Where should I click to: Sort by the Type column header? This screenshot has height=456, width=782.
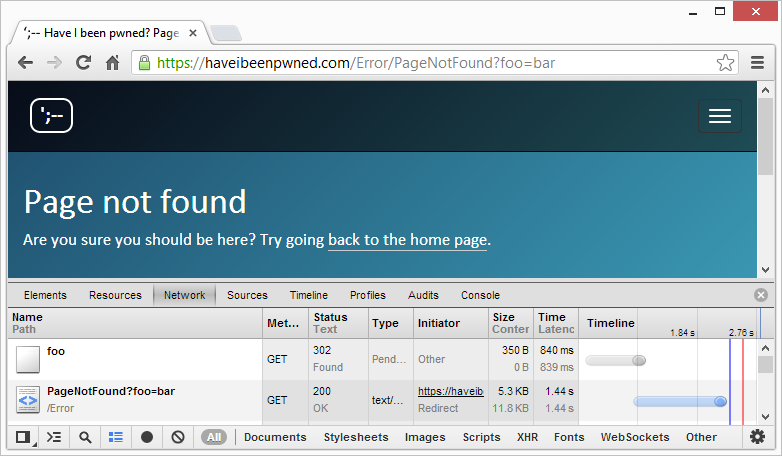pyautogui.click(x=391, y=323)
